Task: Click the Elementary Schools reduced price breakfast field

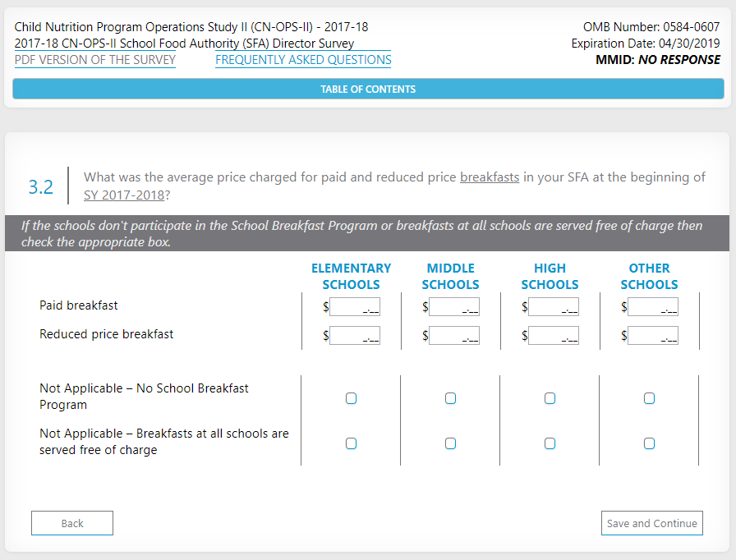Action: [355, 335]
